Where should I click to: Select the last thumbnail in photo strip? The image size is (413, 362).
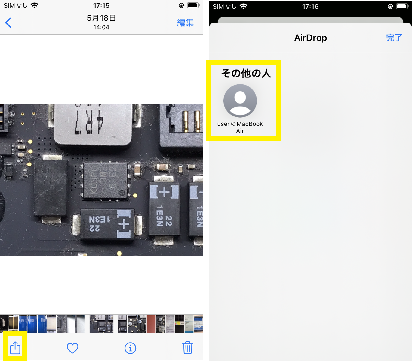(x=198, y=324)
